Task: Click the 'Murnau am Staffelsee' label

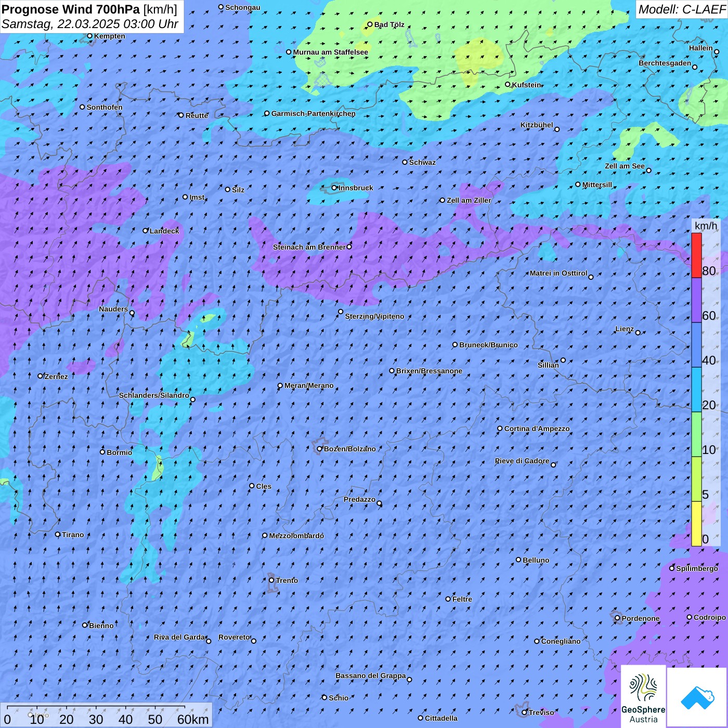Action: [x=331, y=52]
